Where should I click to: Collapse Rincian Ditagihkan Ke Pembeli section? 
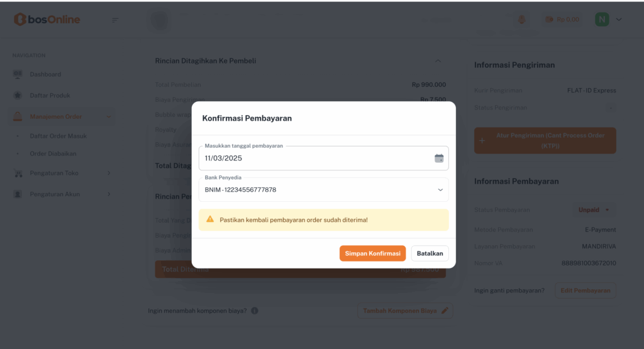(438, 61)
